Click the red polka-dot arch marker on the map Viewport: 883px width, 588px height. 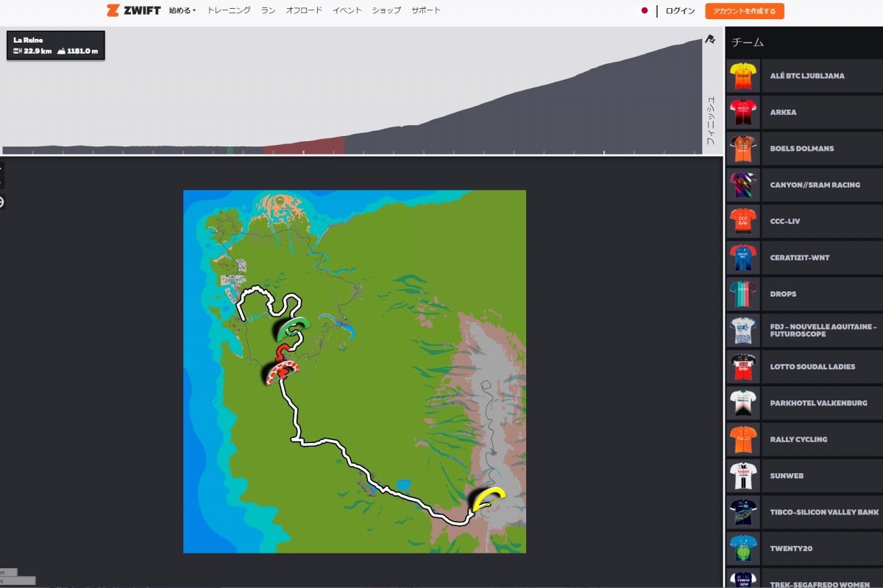(280, 372)
